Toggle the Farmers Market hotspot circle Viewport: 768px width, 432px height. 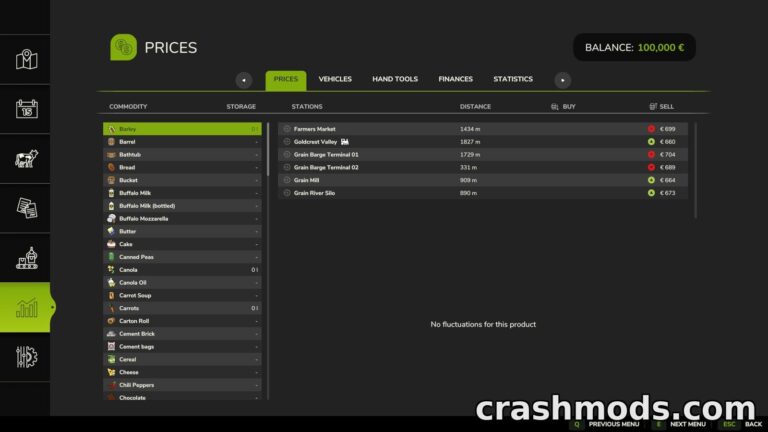coord(287,129)
